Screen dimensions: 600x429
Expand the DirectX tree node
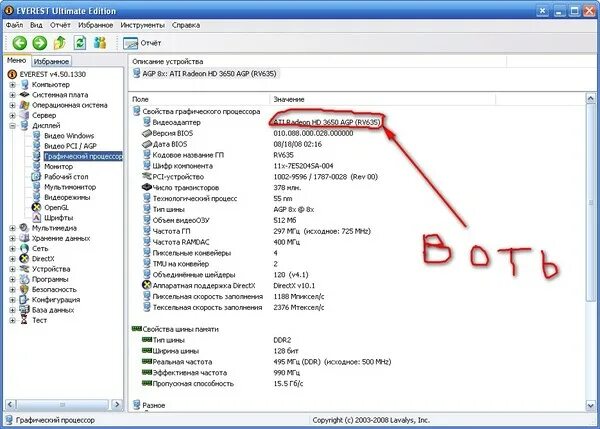[x=12, y=259]
